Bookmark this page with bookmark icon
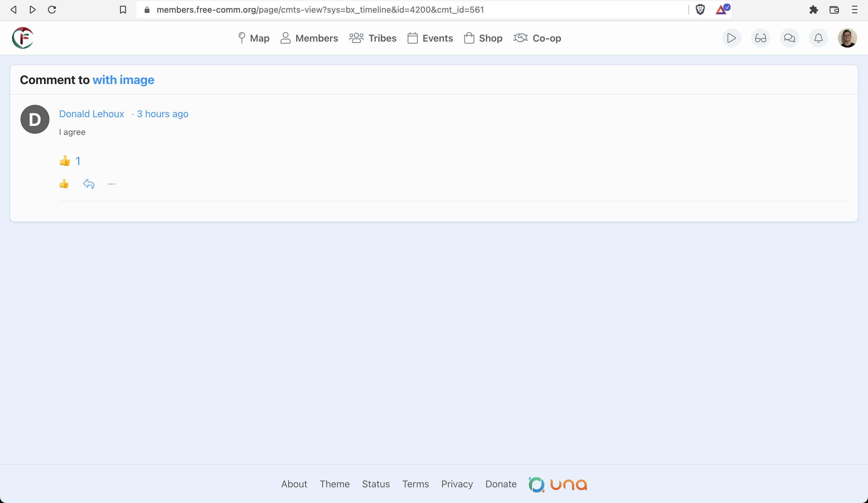Image resolution: width=868 pixels, height=503 pixels. point(123,10)
